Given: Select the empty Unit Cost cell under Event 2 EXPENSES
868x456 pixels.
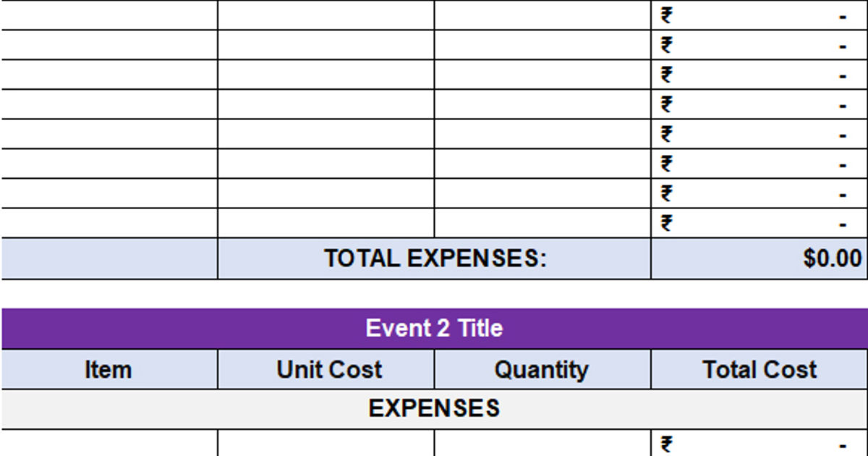Looking at the screenshot, I should tap(326, 443).
